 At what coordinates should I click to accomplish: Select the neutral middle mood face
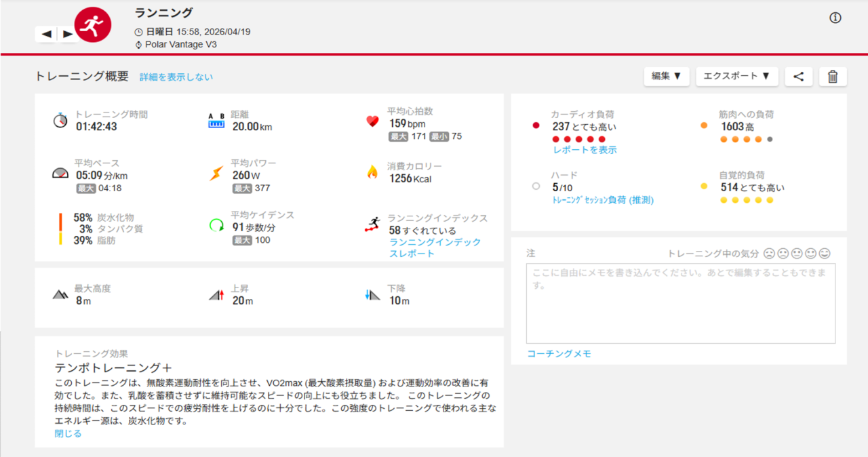pyautogui.click(x=797, y=254)
